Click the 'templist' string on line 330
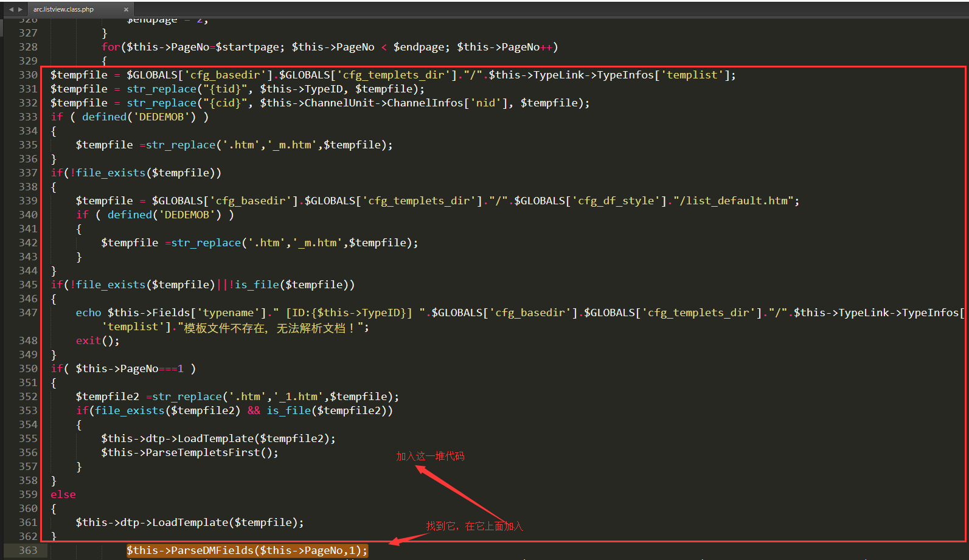Image resolution: width=969 pixels, height=560 pixels. tap(692, 75)
